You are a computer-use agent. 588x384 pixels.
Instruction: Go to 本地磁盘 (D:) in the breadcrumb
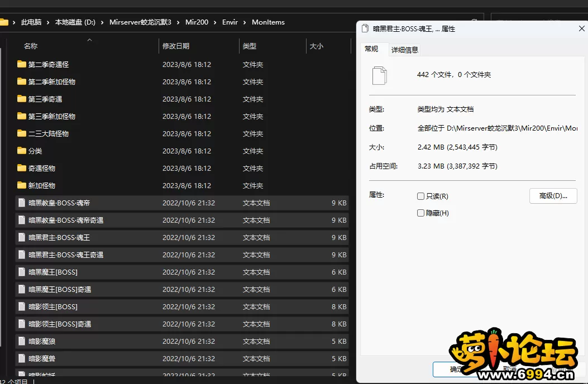[75, 22]
